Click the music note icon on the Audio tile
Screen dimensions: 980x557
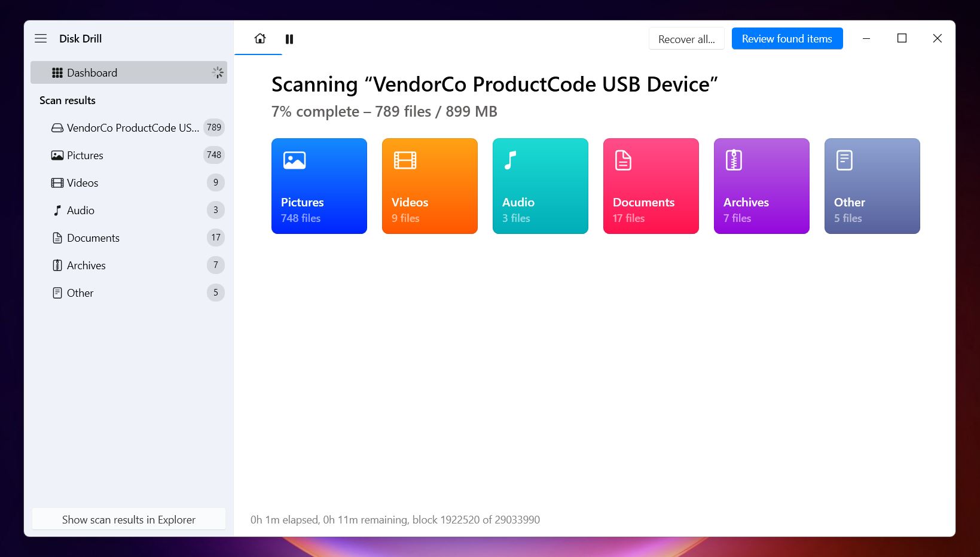click(x=510, y=160)
